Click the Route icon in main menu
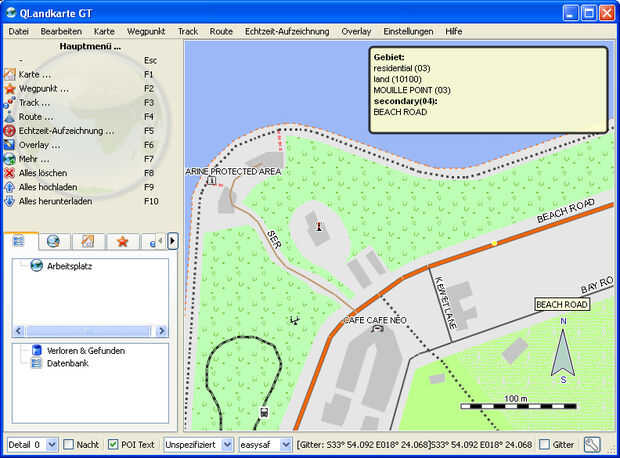620x458 pixels. click(9, 117)
